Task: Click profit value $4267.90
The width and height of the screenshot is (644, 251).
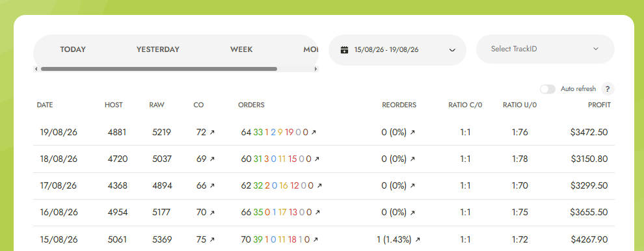Action: tap(589, 239)
